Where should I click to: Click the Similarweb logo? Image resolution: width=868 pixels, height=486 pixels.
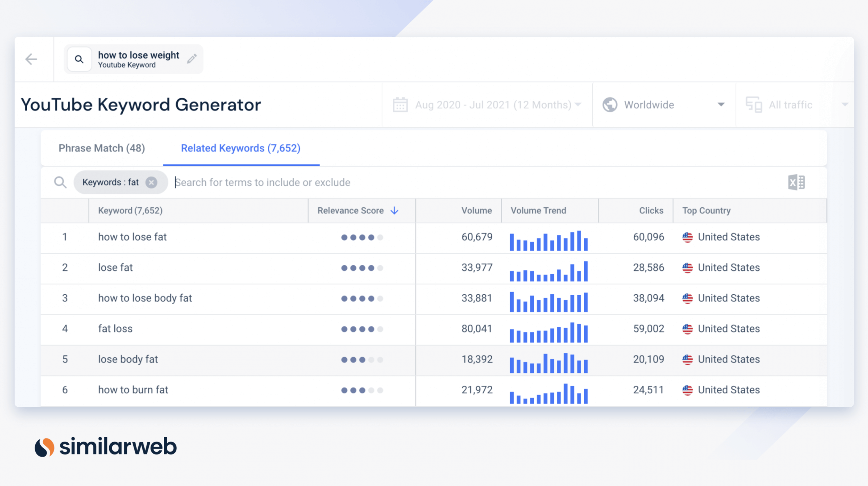click(x=105, y=446)
